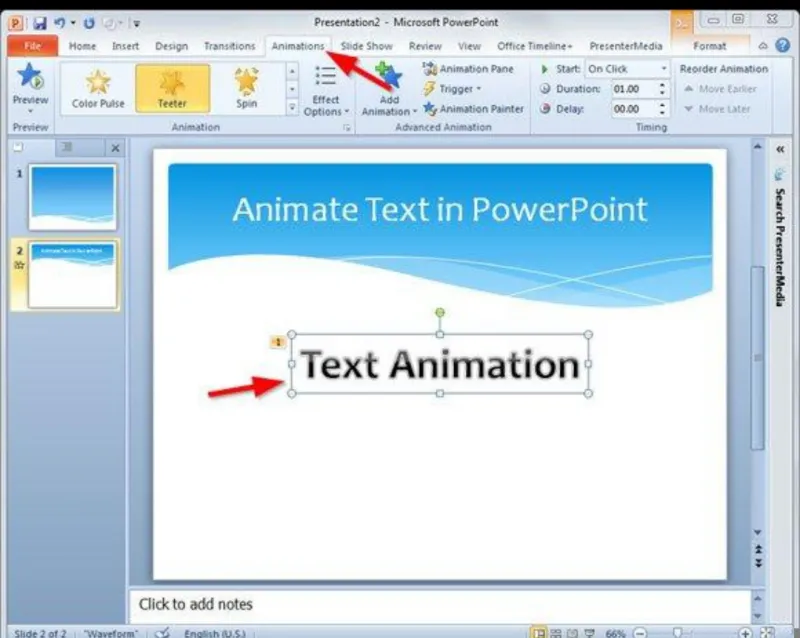
Task: Expand the Undo history dropdown arrow
Action: pyautogui.click(x=73, y=23)
